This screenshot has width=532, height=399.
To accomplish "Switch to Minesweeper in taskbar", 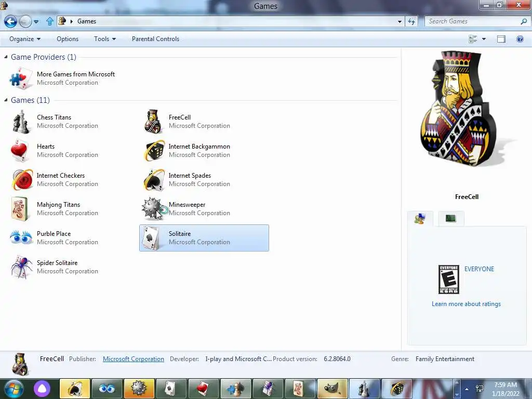I will 139,389.
